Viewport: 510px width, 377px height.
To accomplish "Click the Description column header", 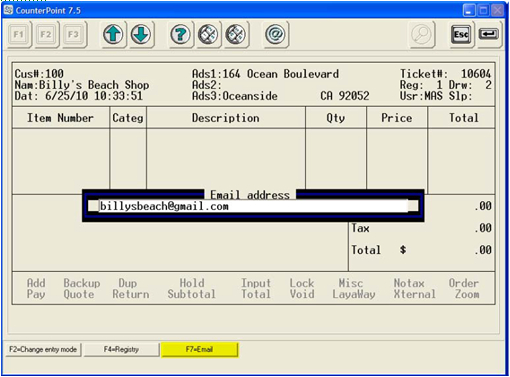I will (226, 118).
